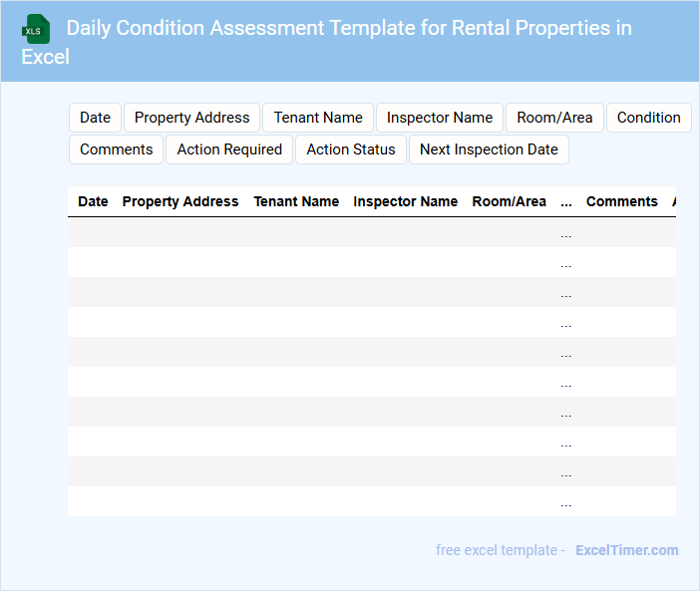Click the Condition tag button
Image resolution: width=700 pixels, height=591 pixels.
pyautogui.click(x=648, y=118)
